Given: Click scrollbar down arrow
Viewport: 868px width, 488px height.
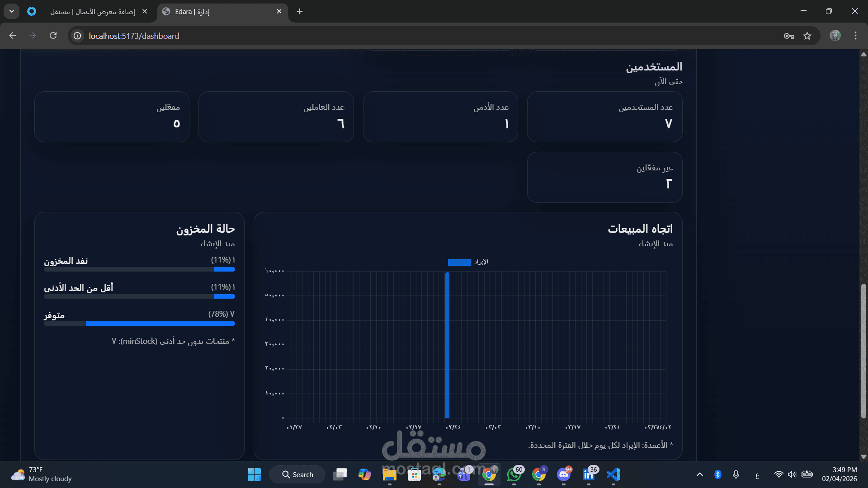Looking at the screenshot, I should click(863, 457).
